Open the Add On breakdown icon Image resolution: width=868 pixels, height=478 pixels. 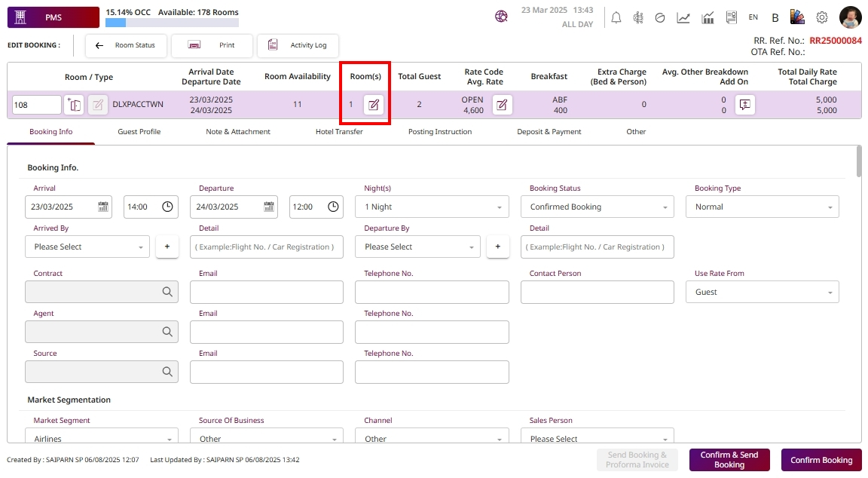tap(744, 105)
